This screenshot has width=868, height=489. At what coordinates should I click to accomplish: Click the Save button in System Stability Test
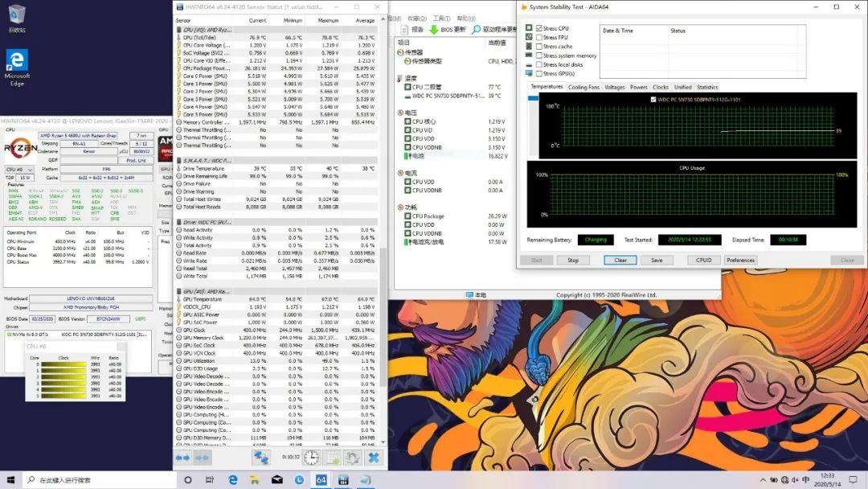[657, 260]
